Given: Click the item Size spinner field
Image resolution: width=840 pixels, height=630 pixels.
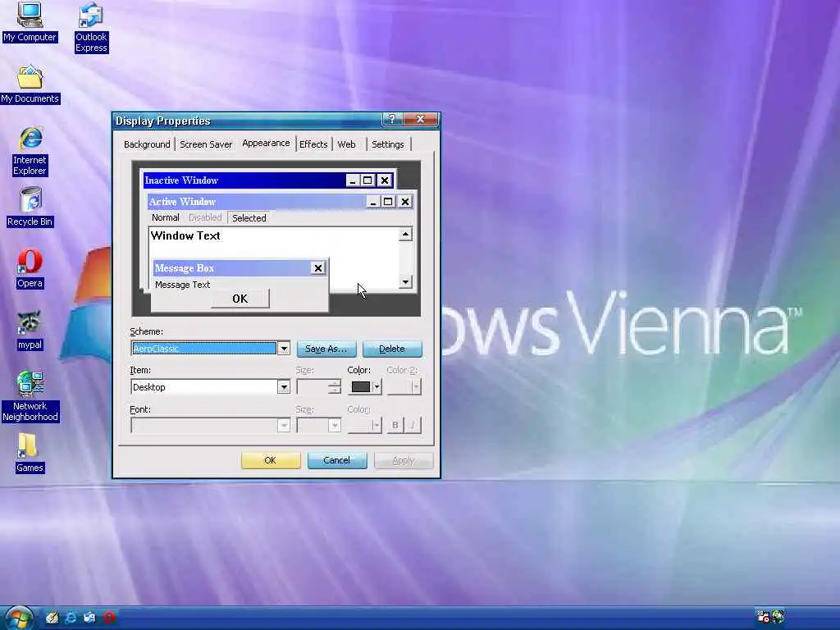Looking at the screenshot, I should [x=319, y=387].
